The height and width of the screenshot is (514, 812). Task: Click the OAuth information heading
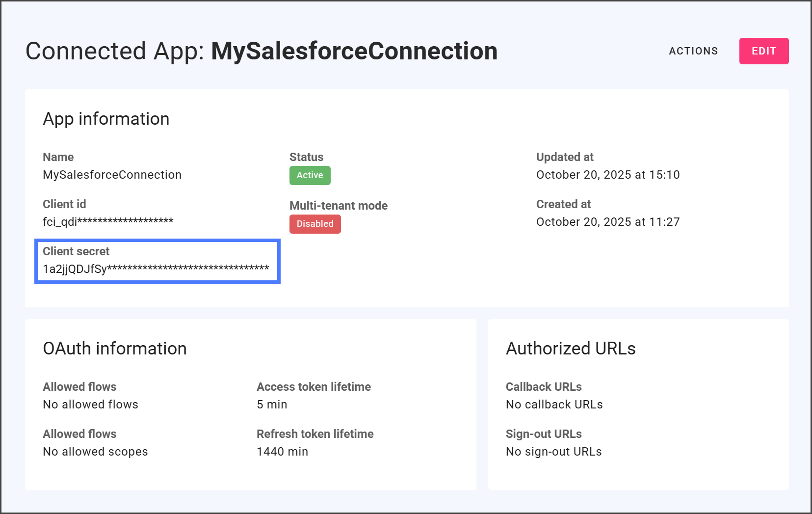(114, 349)
